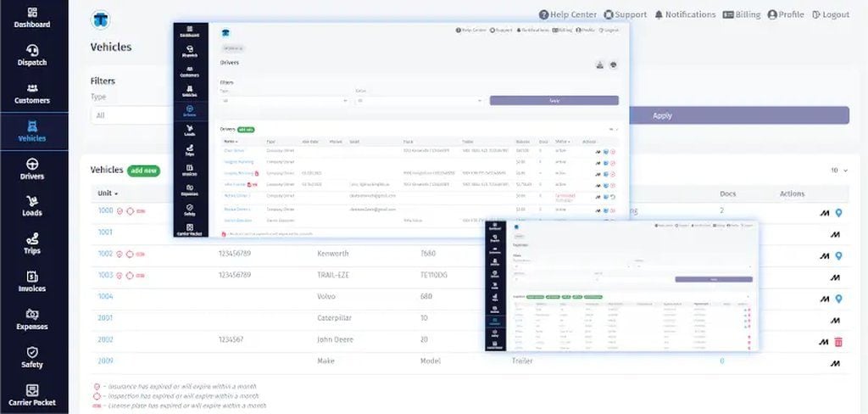Click inspection warning icon for unit 1000

click(x=130, y=211)
